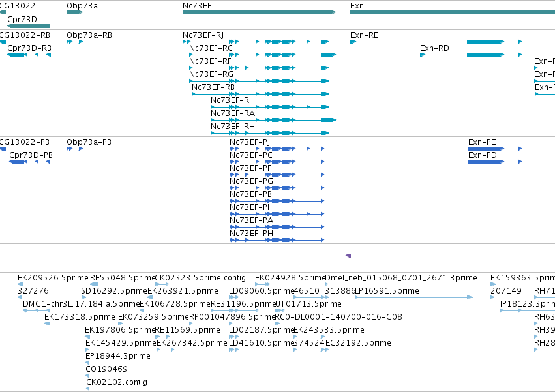Pick the Nc73EF-RA transcript label
555x392 pixels.
coord(233,113)
